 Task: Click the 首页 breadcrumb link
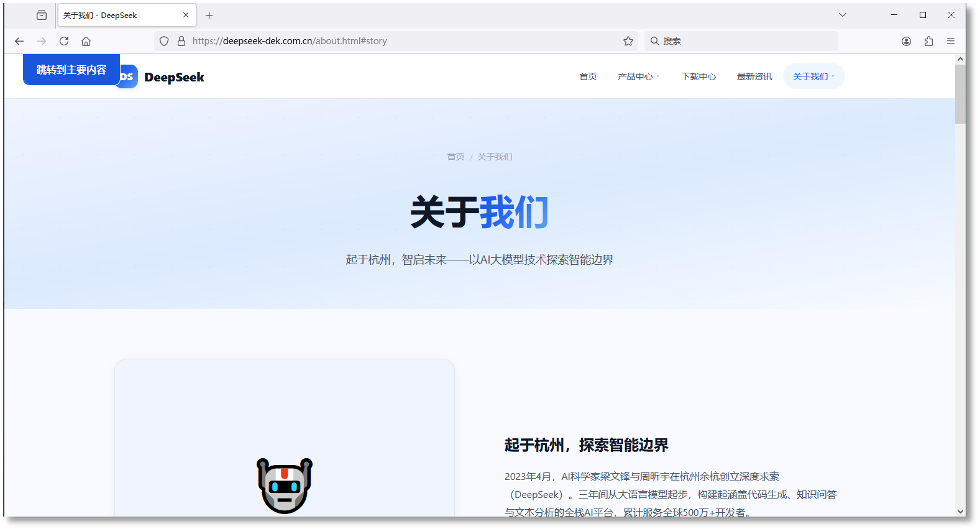(456, 157)
